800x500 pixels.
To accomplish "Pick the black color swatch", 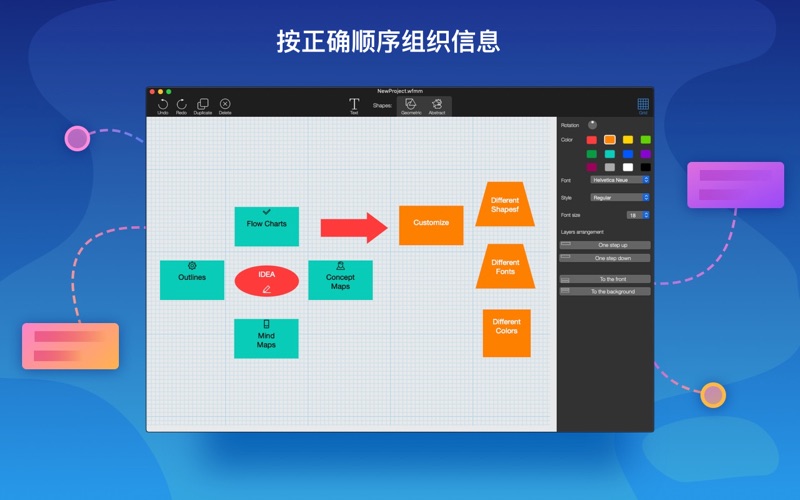I will [x=645, y=167].
